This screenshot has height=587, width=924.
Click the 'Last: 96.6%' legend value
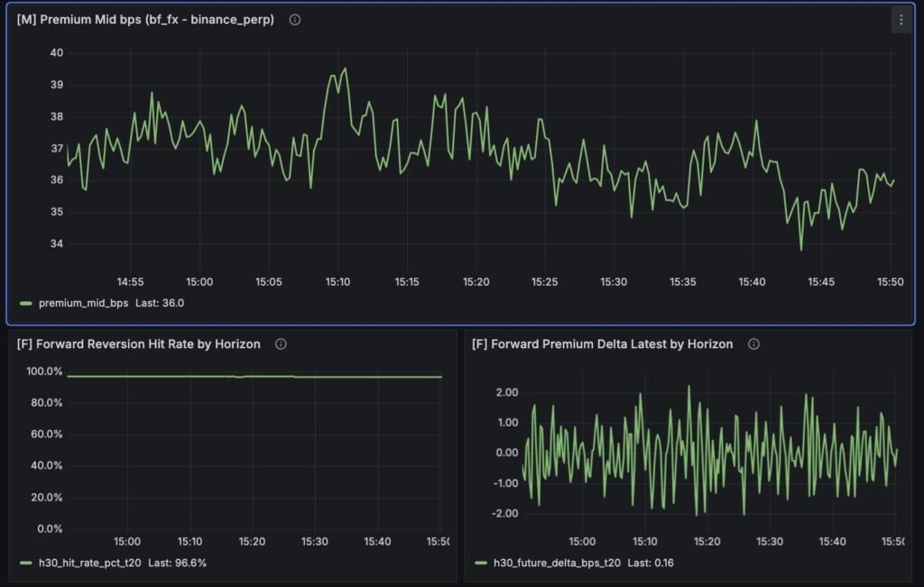[182, 563]
